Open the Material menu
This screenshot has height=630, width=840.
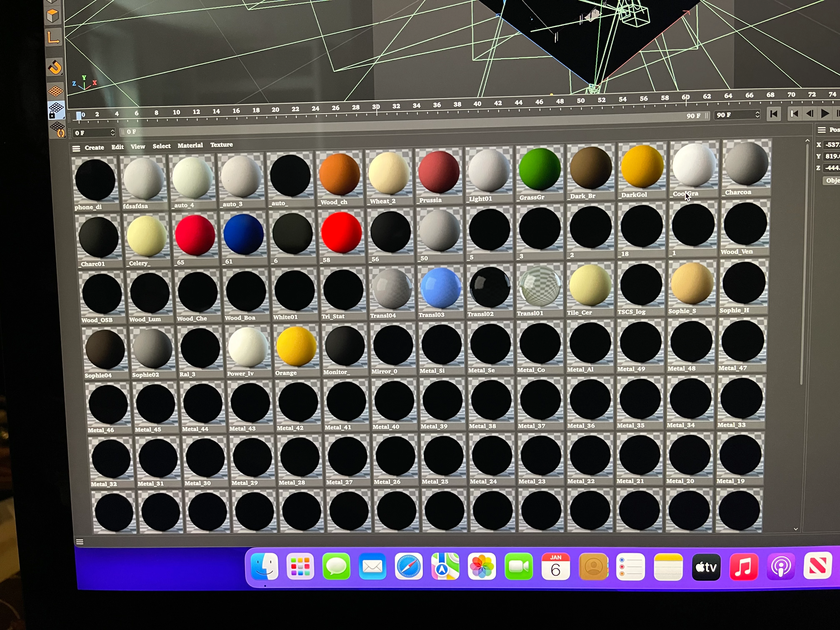[190, 145]
